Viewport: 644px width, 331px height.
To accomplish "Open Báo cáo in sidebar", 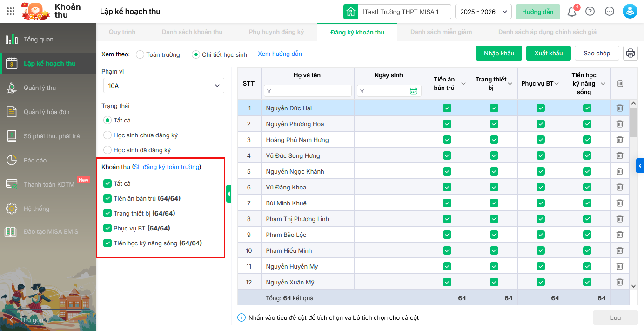I will (x=48, y=160).
